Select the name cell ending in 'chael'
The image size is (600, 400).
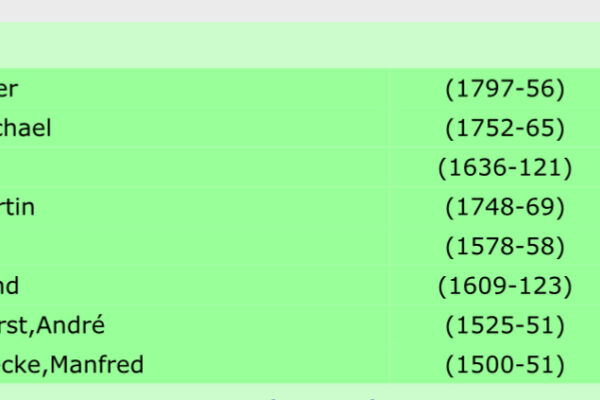tap(193, 128)
